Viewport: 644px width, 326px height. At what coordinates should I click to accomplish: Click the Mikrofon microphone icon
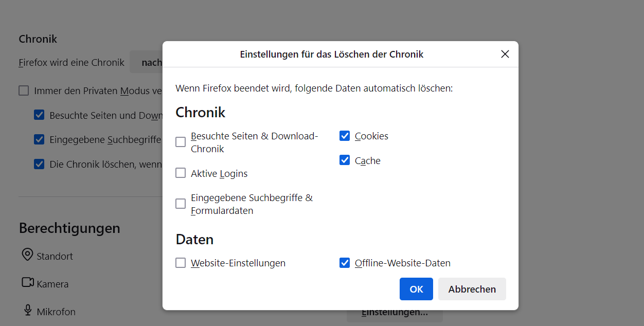28,311
